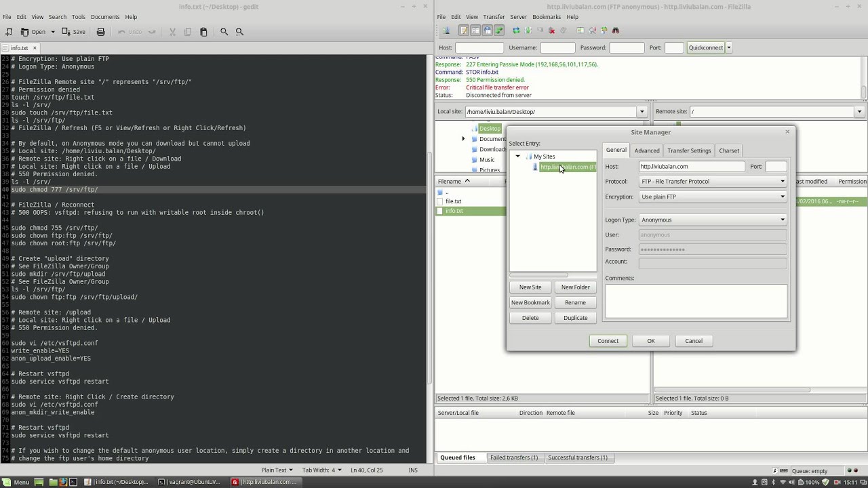This screenshot has height=488, width=868.
Task: Click the Connect button in Site Manager
Action: [x=608, y=341]
